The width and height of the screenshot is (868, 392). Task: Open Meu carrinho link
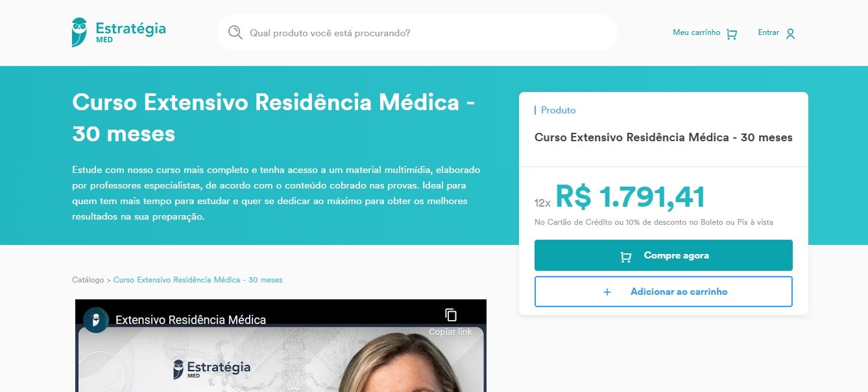click(696, 32)
